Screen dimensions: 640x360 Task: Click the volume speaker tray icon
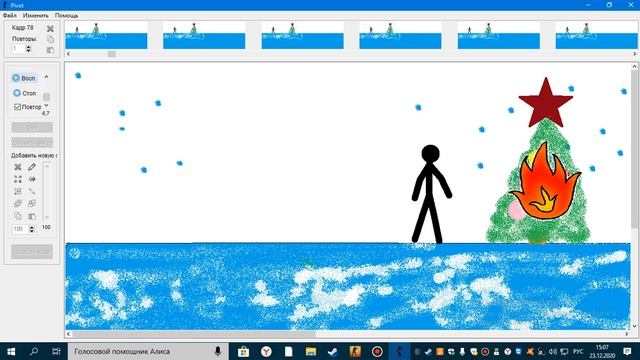[553, 351]
